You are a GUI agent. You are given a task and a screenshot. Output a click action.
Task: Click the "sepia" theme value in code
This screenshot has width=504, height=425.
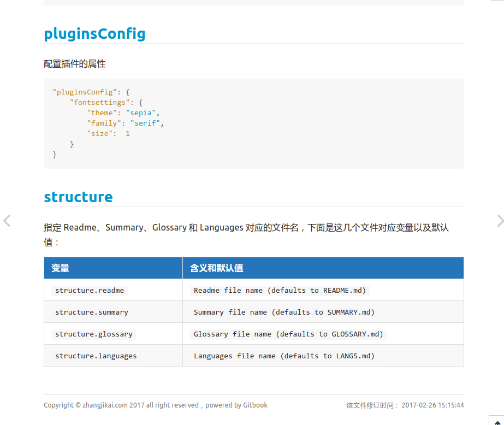tap(141, 113)
